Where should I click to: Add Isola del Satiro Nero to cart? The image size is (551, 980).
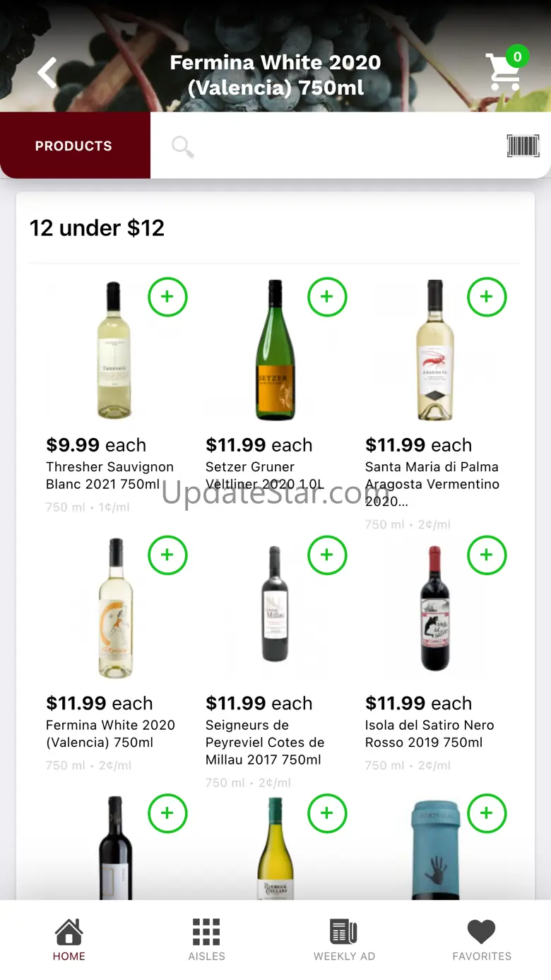(x=487, y=555)
